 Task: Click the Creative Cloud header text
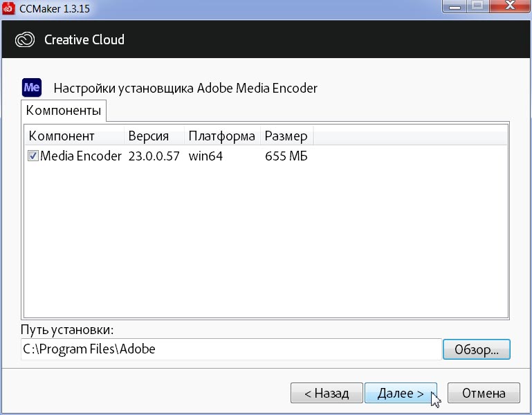pyautogui.click(x=84, y=39)
